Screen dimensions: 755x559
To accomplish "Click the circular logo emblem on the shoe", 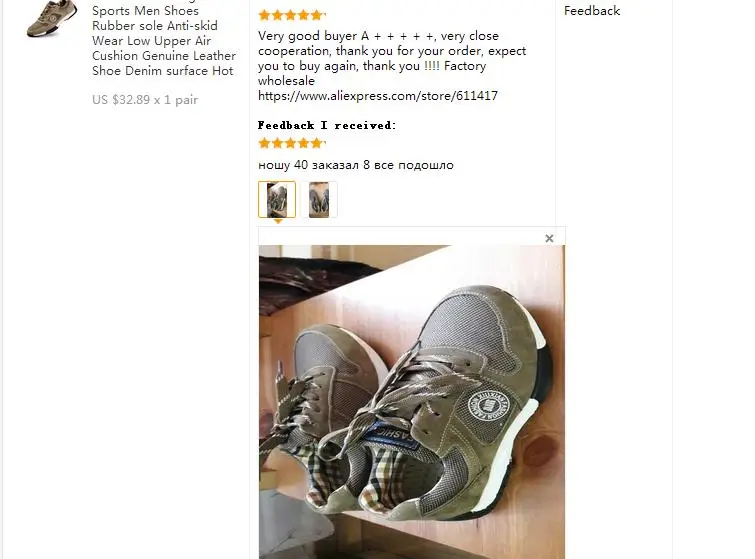I will point(489,405).
